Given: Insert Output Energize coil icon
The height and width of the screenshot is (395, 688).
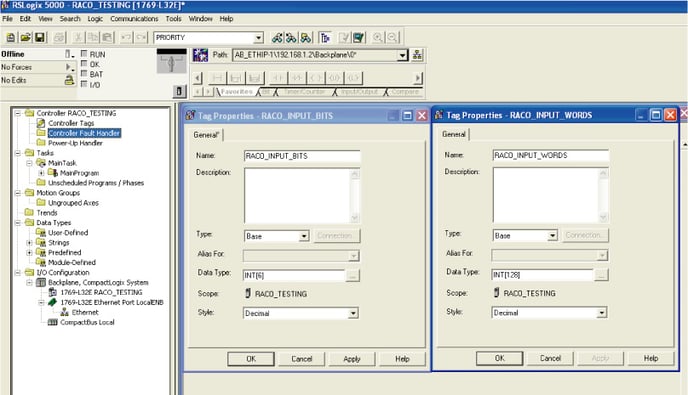Looking at the screenshot, I should pos(315,78).
